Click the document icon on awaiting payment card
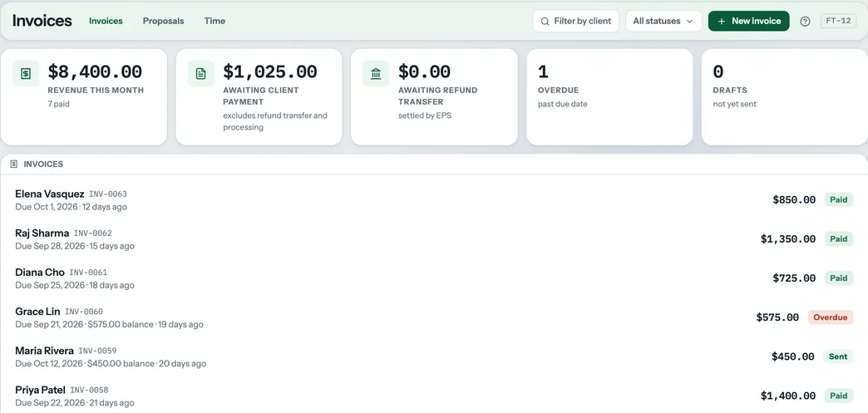Screen dimensions: 868x413 point(201,74)
